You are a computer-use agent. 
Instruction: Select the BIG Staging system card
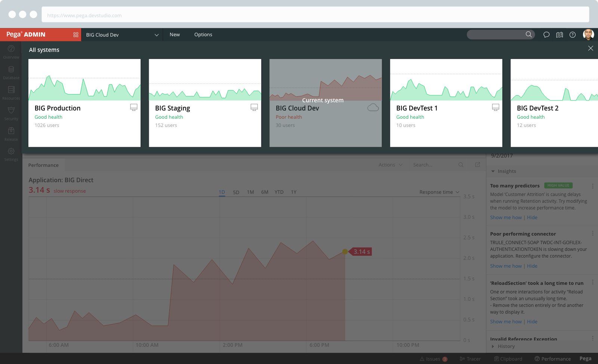tap(205, 103)
